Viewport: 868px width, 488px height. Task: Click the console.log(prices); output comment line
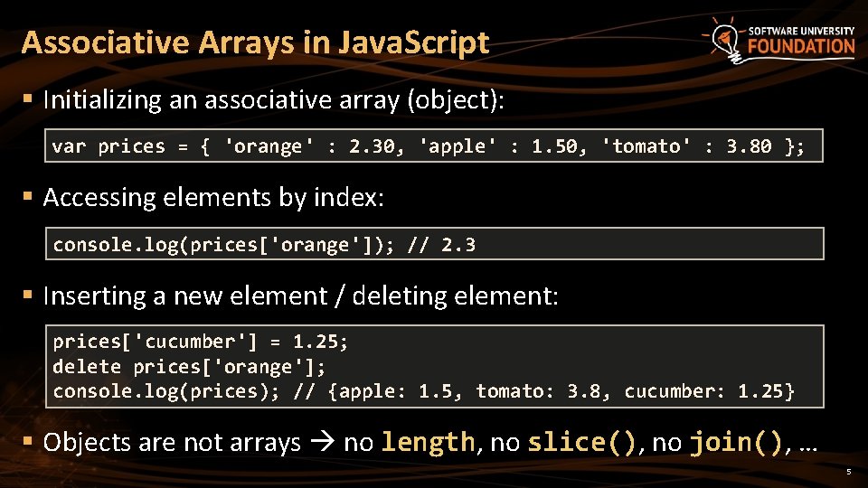pyautogui.click(x=424, y=391)
